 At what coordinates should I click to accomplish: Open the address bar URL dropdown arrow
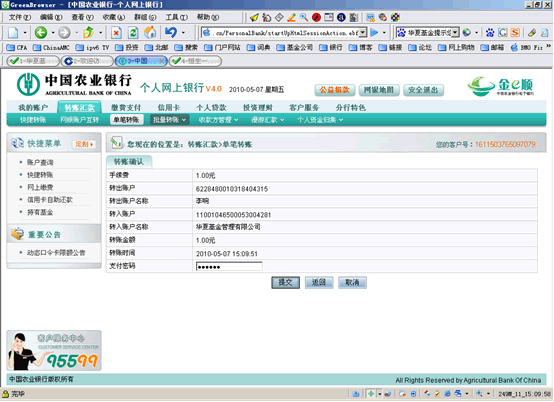pyautogui.click(x=363, y=33)
